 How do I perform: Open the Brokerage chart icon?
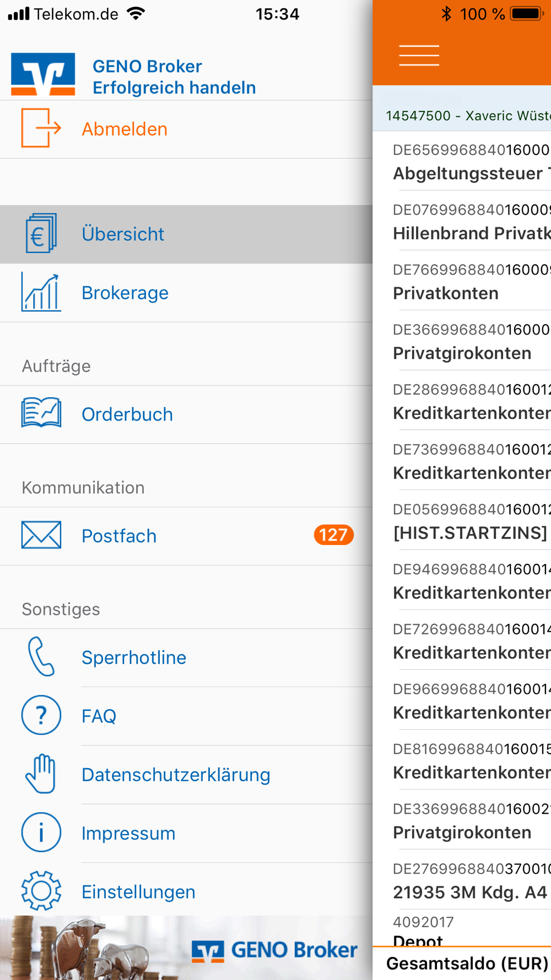41,292
